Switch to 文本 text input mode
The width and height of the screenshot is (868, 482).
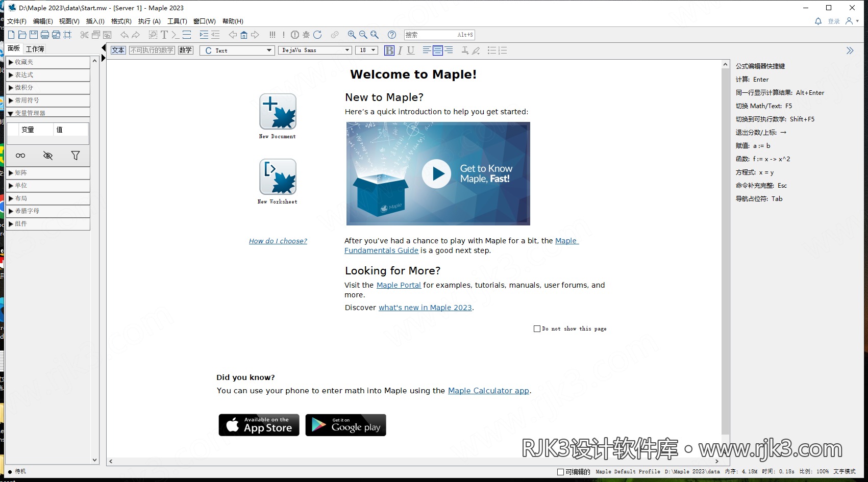(118, 50)
